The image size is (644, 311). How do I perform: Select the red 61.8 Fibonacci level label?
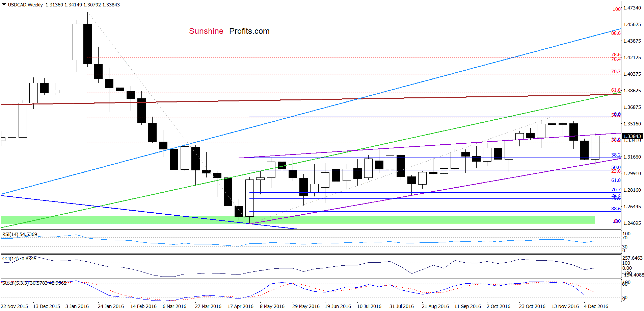click(x=616, y=90)
